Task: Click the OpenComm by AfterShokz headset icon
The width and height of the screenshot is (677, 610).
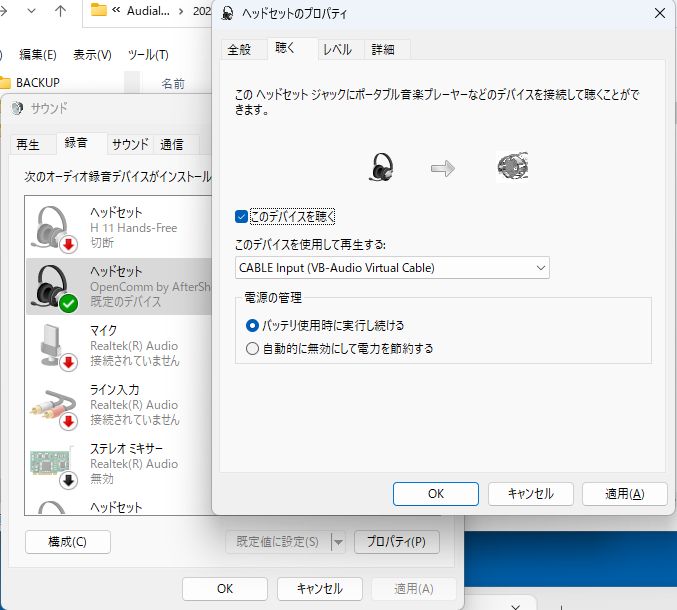Action: tap(54, 288)
